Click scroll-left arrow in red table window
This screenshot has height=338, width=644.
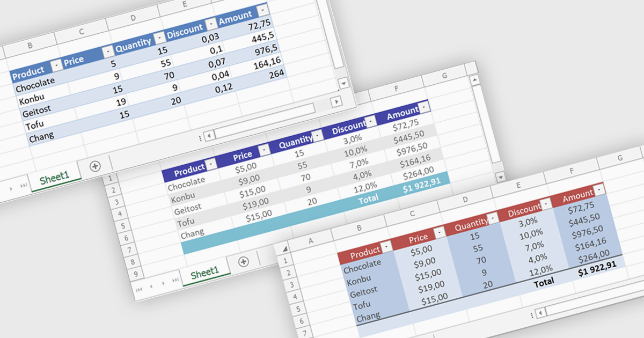tap(540, 312)
